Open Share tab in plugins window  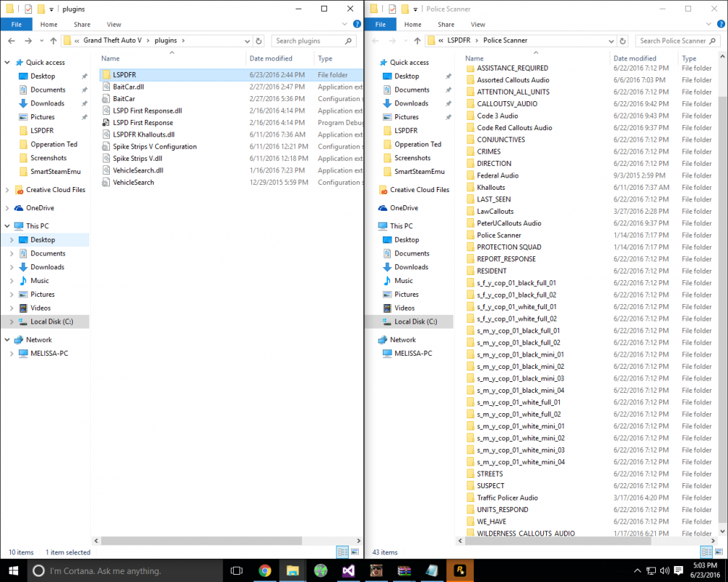click(x=82, y=25)
